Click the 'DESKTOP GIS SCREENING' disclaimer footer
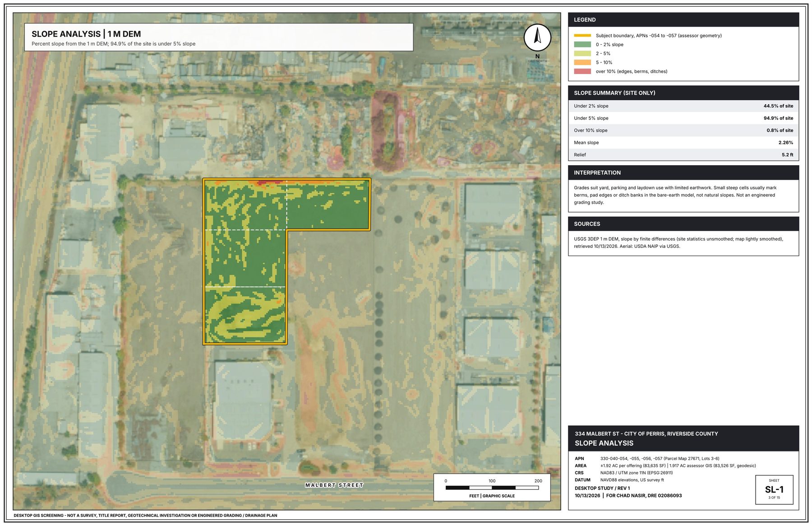 (145, 516)
